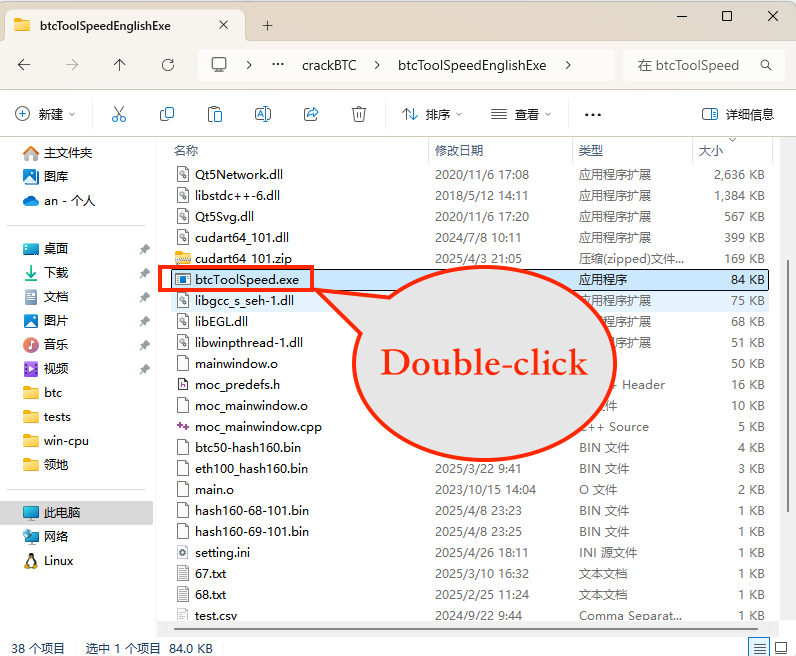Click the cudart64_101.zip folder icon
796x656 pixels.
tap(182, 258)
